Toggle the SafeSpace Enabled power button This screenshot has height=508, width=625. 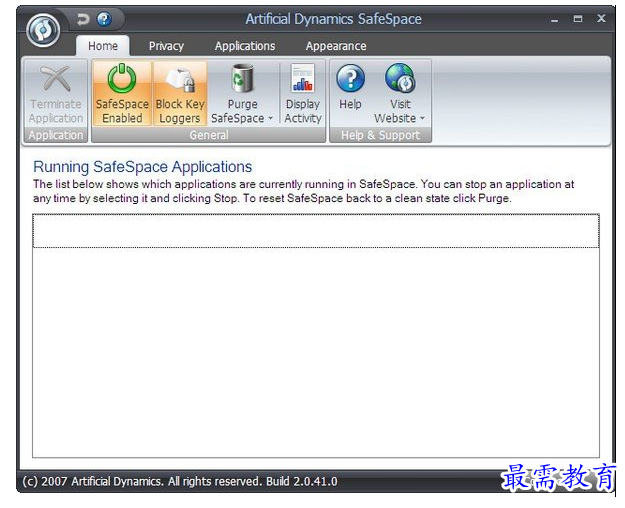pyautogui.click(x=122, y=79)
